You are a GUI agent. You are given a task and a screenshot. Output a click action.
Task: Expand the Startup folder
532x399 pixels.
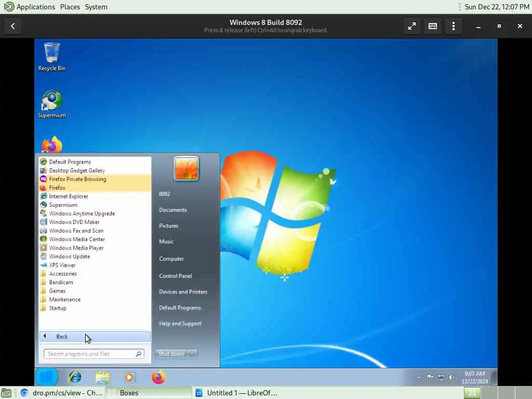pos(95,308)
